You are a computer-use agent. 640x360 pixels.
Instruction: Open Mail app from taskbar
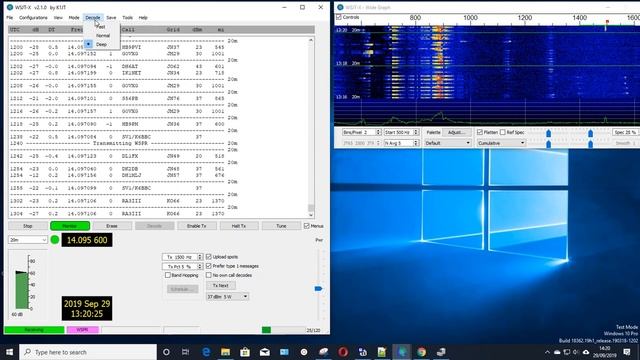pos(264,352)
